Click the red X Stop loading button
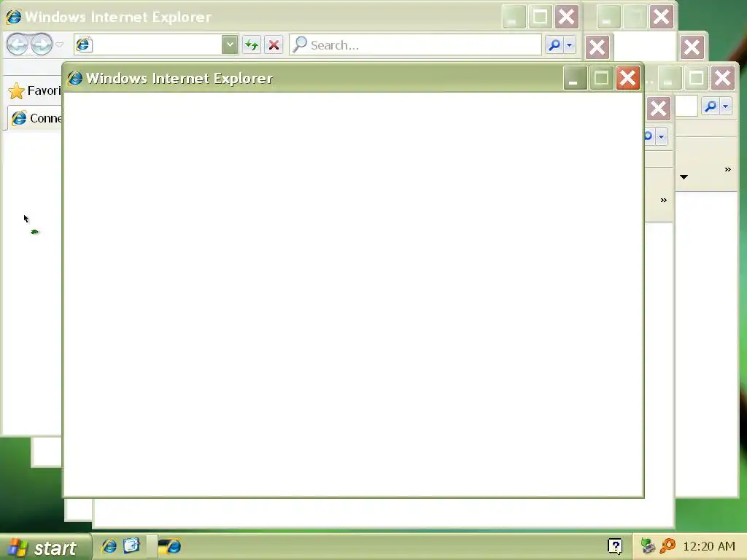 (x=274, y=45)
